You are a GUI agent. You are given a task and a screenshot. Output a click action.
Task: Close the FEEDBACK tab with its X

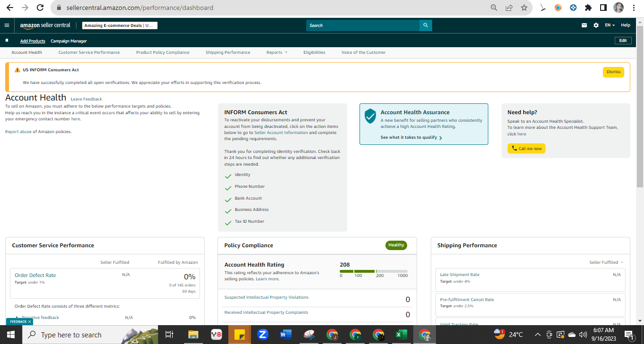click(29, 322)
